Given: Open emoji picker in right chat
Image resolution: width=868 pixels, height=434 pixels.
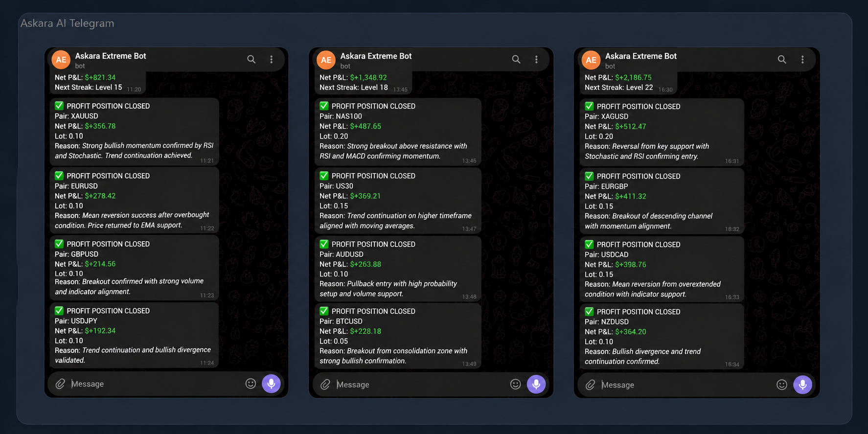Looking at the screenshot, I should click(x=782, y=385).
